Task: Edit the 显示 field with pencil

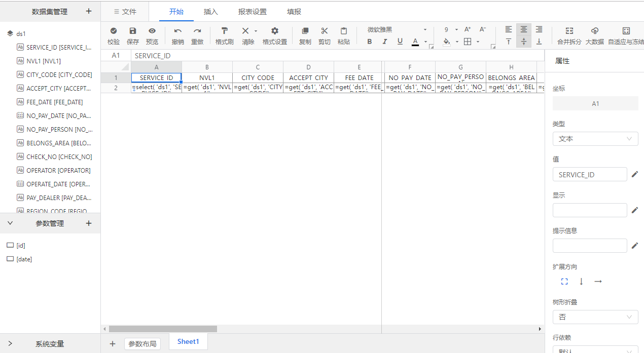Action: 634,210
